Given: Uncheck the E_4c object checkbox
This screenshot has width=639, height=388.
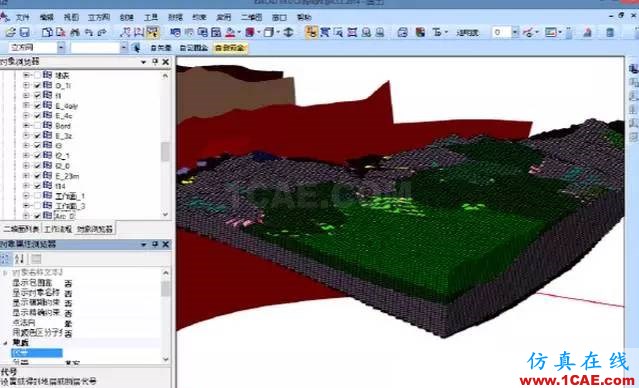Looking at the screenshot, I should [37, 116].
